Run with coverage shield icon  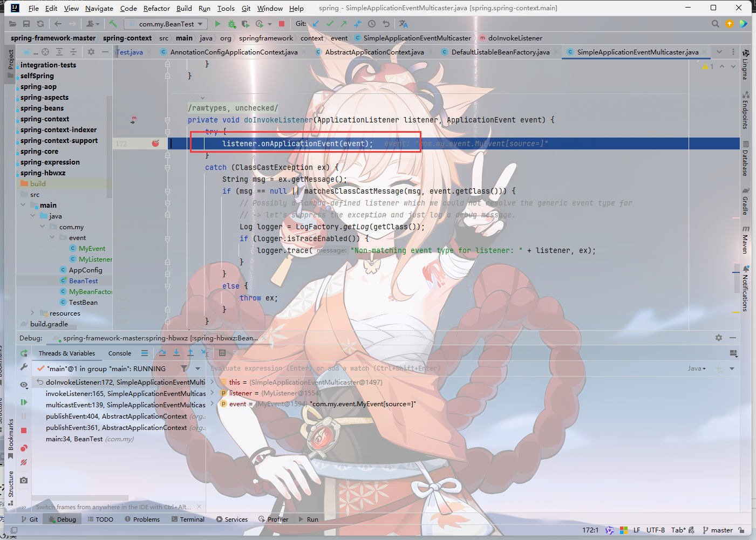pyautogui.click(x=246, y=24)
